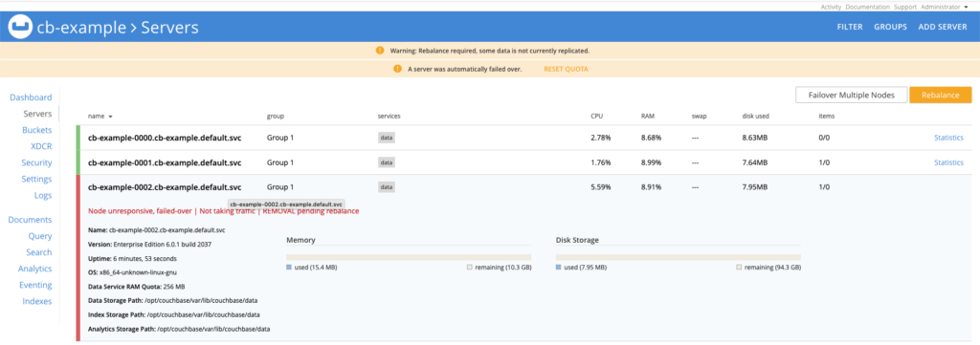The height and width of the screenshot is (345, 980).
Task: Click Failover Multiple Nodes button
Action: click(851, 95)
